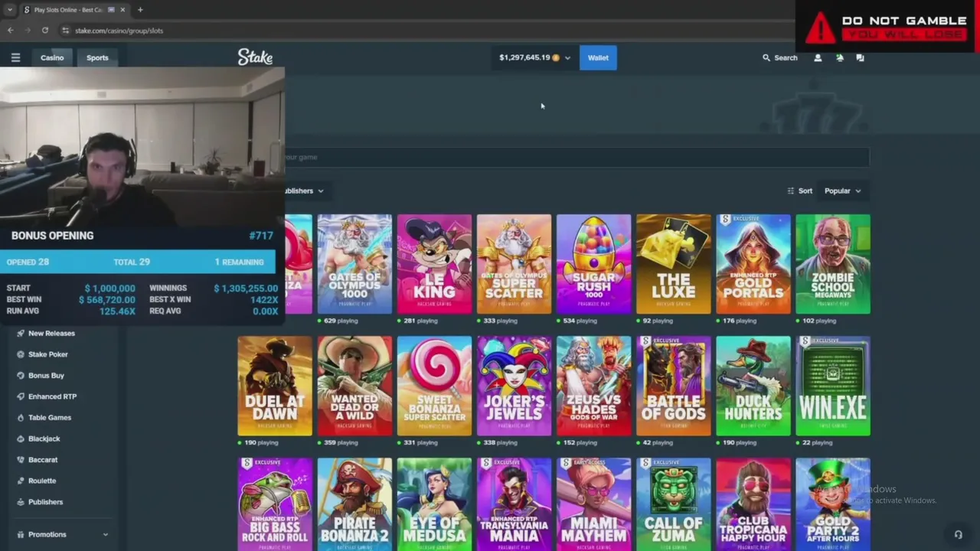
Task: Click the New Releases sidebar icon
Action: click(21, 333)
